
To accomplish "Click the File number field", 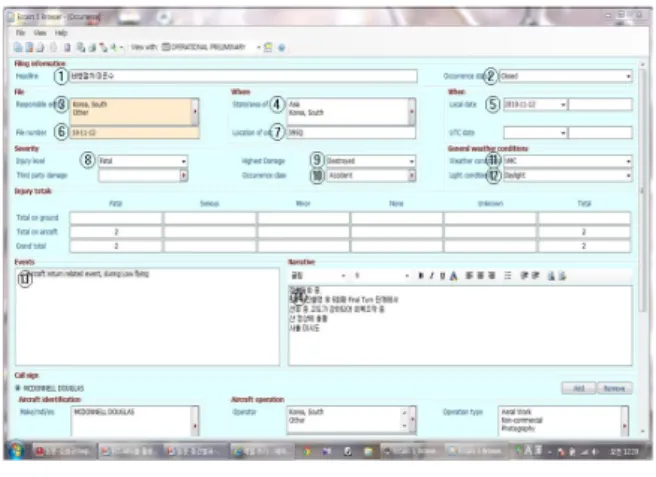I will click(134, 133).
